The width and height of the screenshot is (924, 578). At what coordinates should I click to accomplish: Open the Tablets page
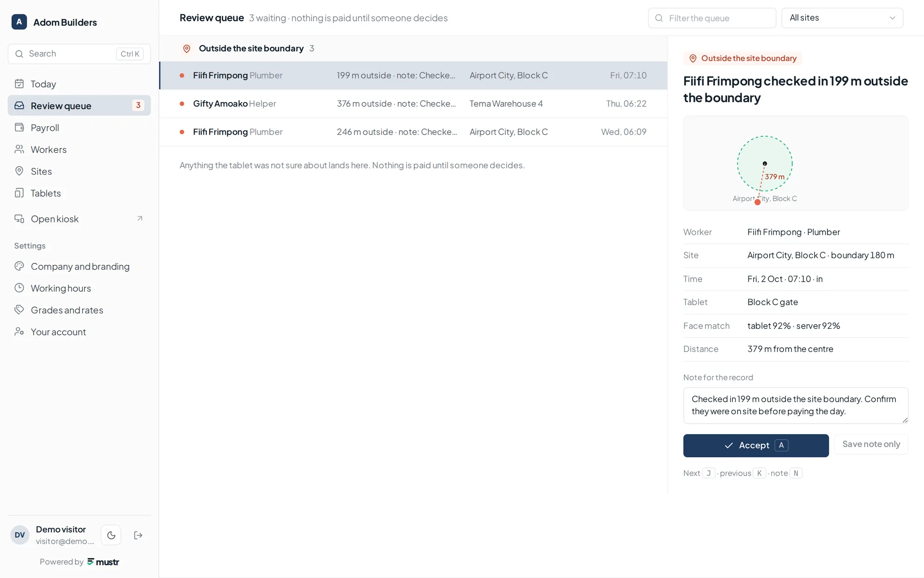click(x=79, y=193)
